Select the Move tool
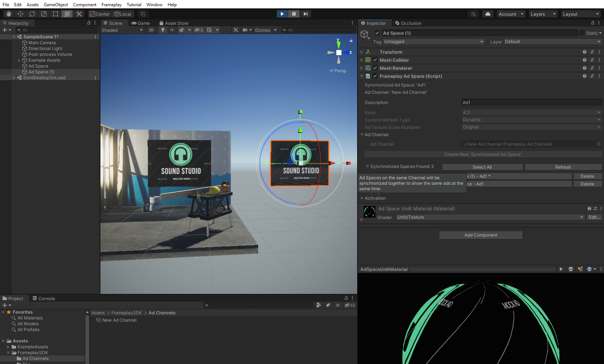This screenshot has height=364, width=604. coord(20,14)
